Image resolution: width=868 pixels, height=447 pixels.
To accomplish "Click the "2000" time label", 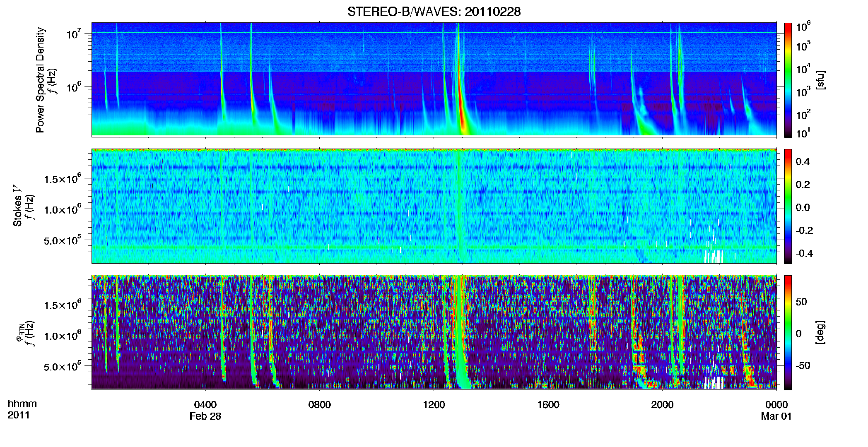I will pyautogui.click(x=662, y=404).
